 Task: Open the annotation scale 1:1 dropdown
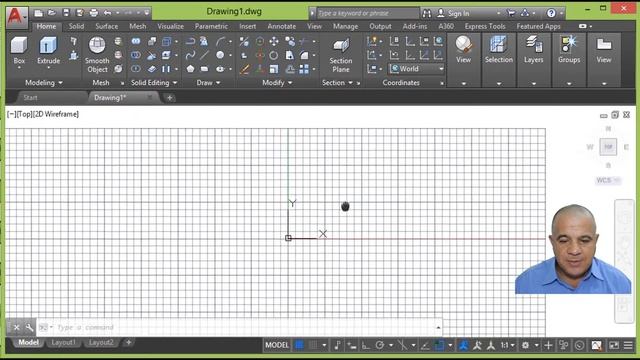click(x=507, y=345)
